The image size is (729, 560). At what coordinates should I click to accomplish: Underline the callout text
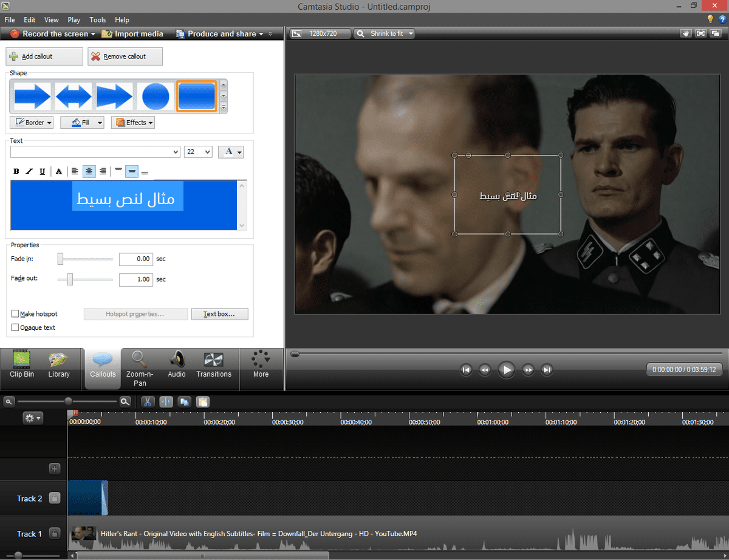(x=42, y=172)
